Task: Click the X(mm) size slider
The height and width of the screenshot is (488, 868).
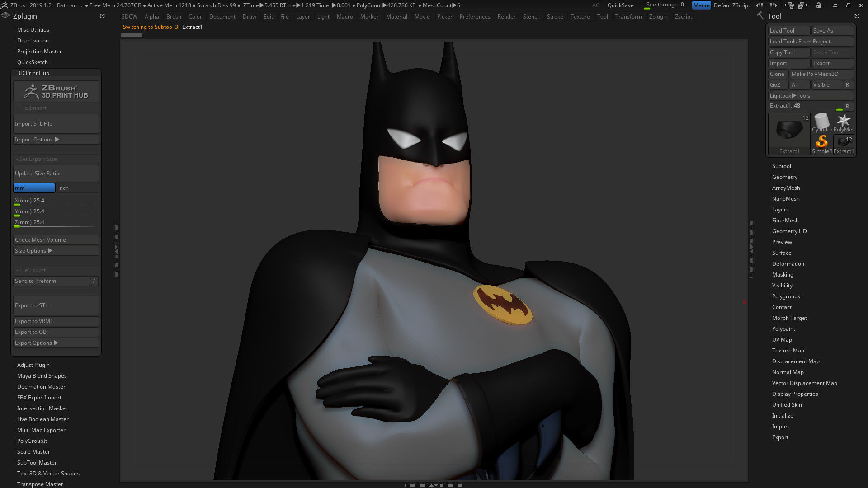Action: [56, 201]
